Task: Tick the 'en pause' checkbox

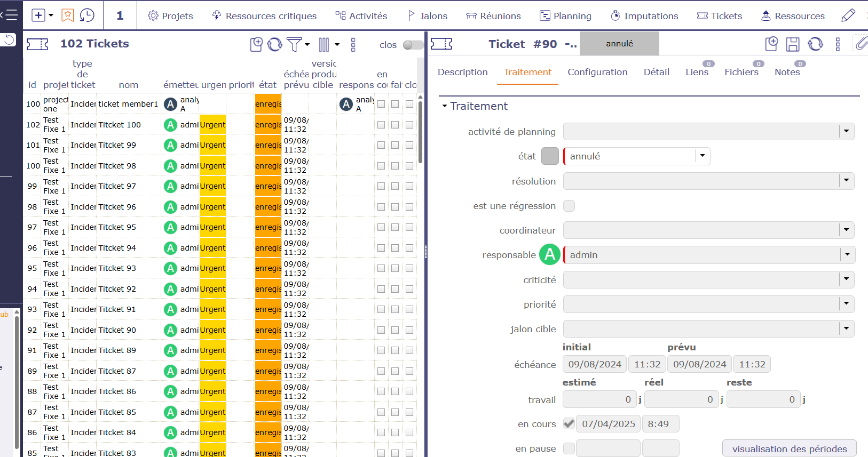Action: (569, 448)
